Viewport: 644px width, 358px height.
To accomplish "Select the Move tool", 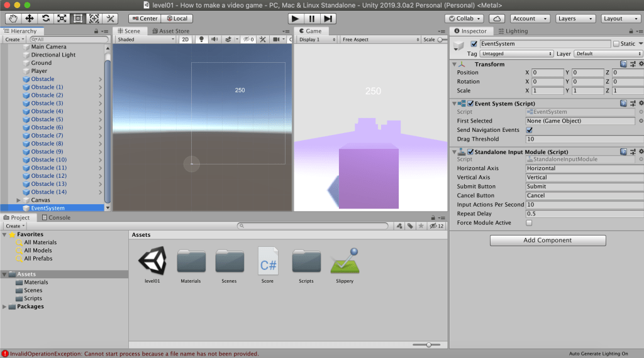I will (x=30, y=19).
